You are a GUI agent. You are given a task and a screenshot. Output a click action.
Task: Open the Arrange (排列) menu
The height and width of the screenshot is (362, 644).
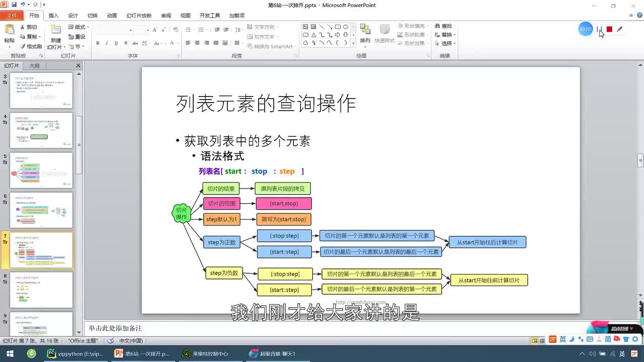tap(365, 35)
